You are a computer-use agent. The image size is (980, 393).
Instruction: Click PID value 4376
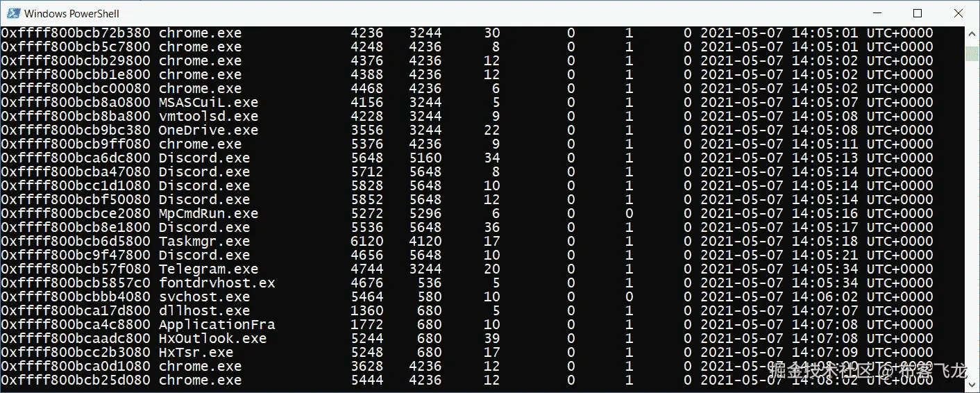point(366,60)
